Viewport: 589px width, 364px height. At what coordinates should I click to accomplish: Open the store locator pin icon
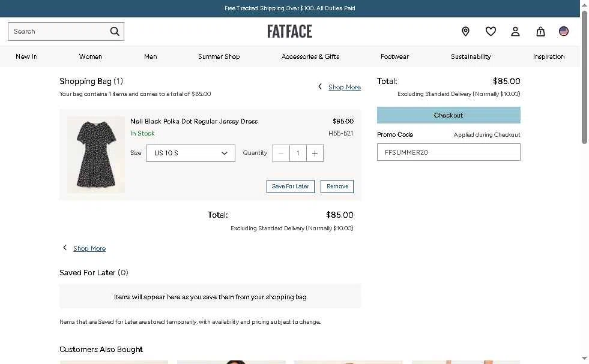tap(465, 32)
